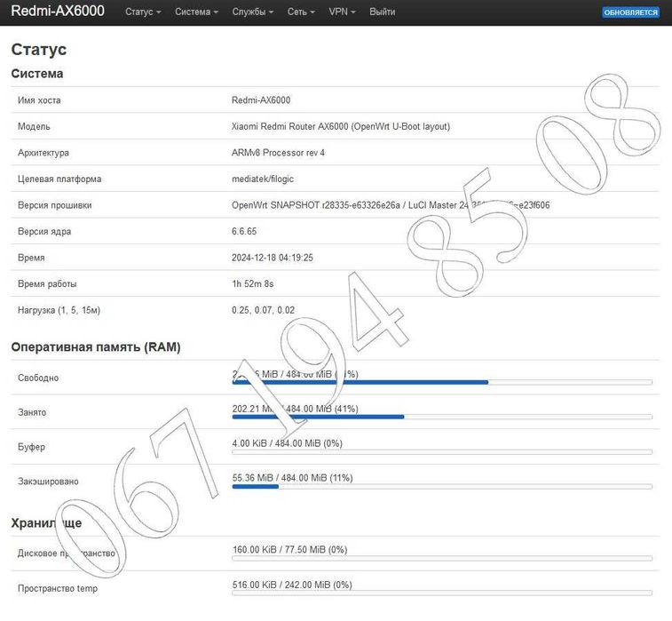
Task: Click the Занято memory progress bar
Action: 442,417
